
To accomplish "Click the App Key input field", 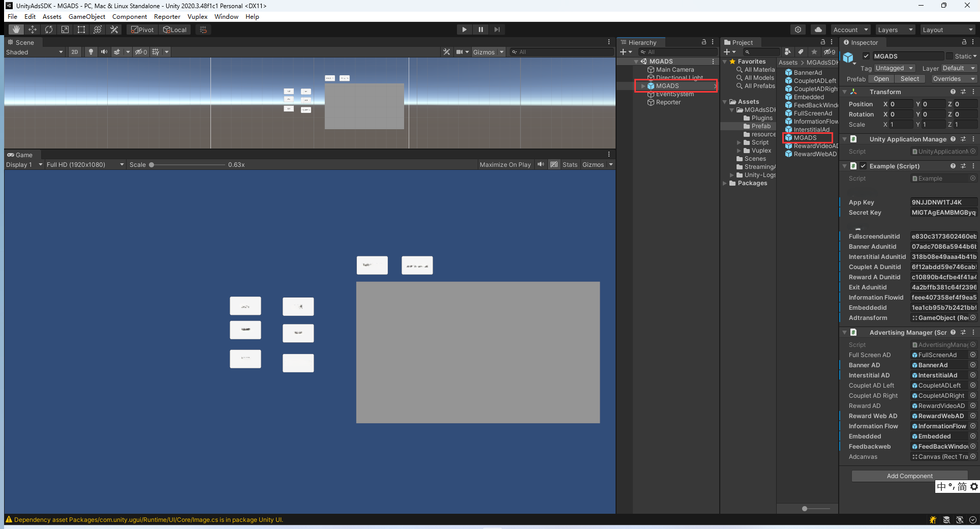I will pos(943,202).
